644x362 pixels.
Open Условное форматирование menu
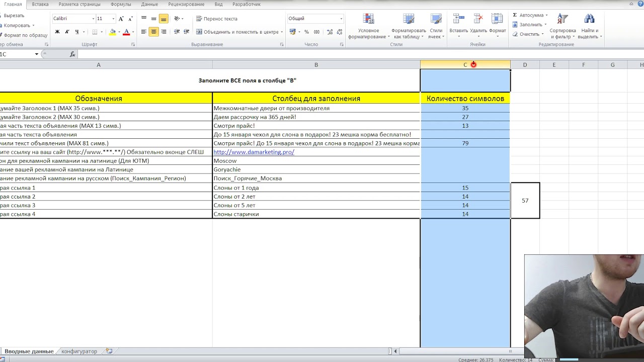pos(368,26)
